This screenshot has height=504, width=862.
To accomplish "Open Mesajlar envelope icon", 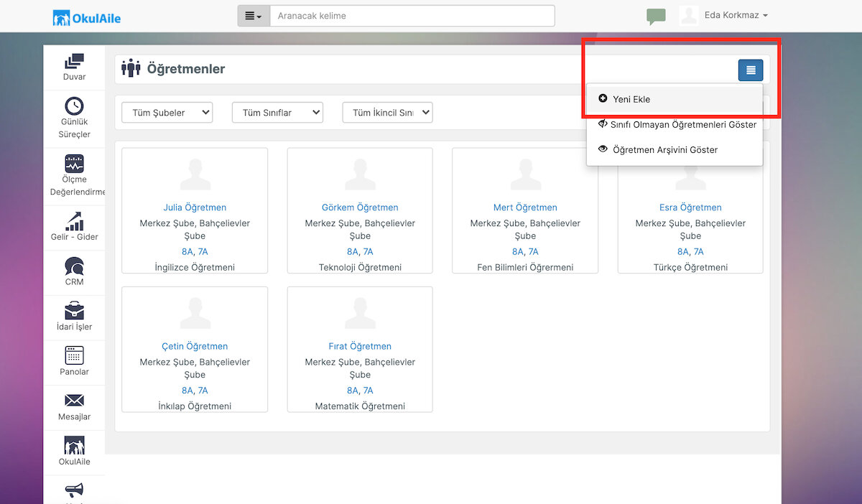I will coord(74,401).
